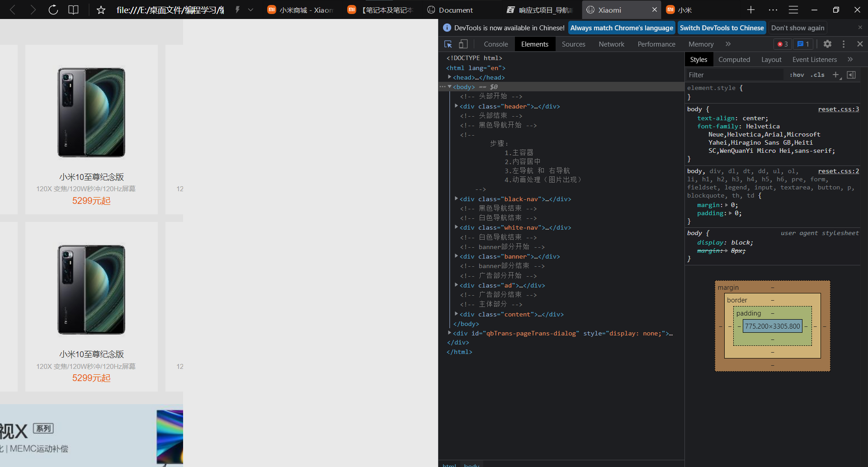
Task: Add new style rule plus icon
Action: pos(836,75)
